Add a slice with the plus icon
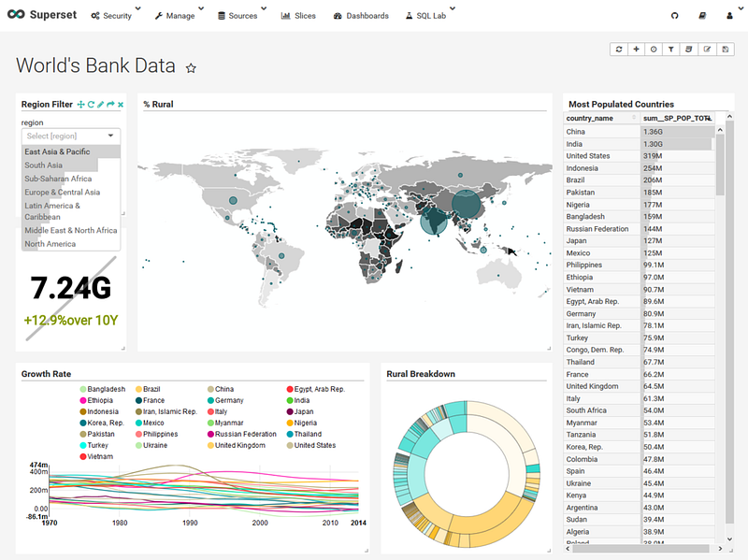748x560 pixels. pos(637,50)
